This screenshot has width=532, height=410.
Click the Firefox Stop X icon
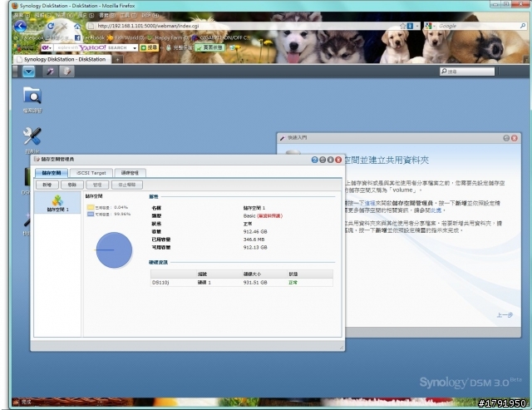(x=64, y=26)
